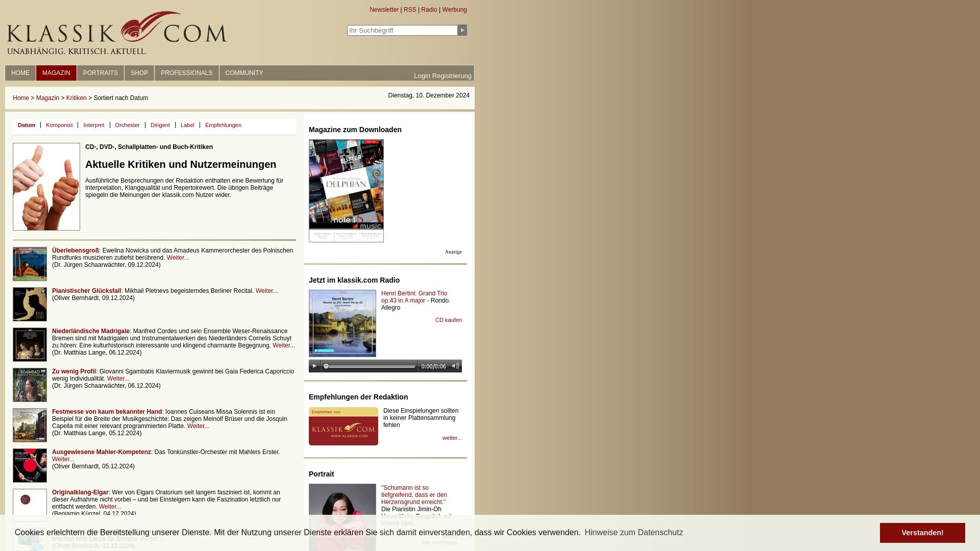The image size is (980, 551).
Task: Sort reviews by Orchester
Action: point(128,125)
